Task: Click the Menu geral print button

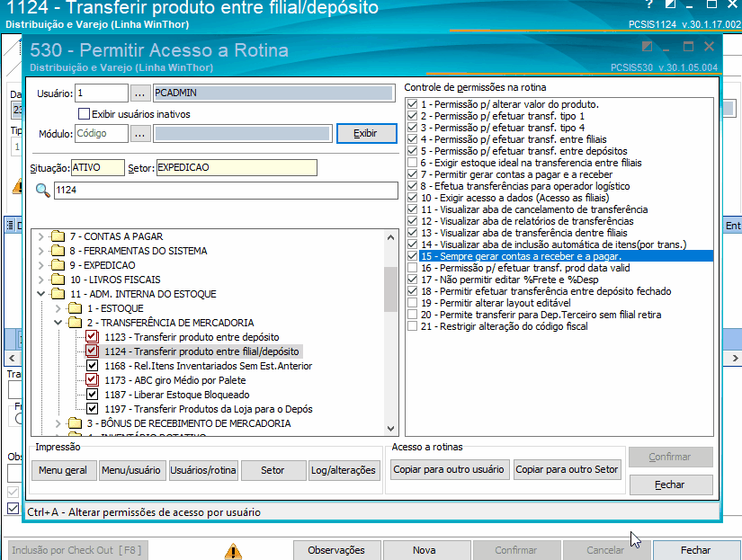Action: point(64,470)
